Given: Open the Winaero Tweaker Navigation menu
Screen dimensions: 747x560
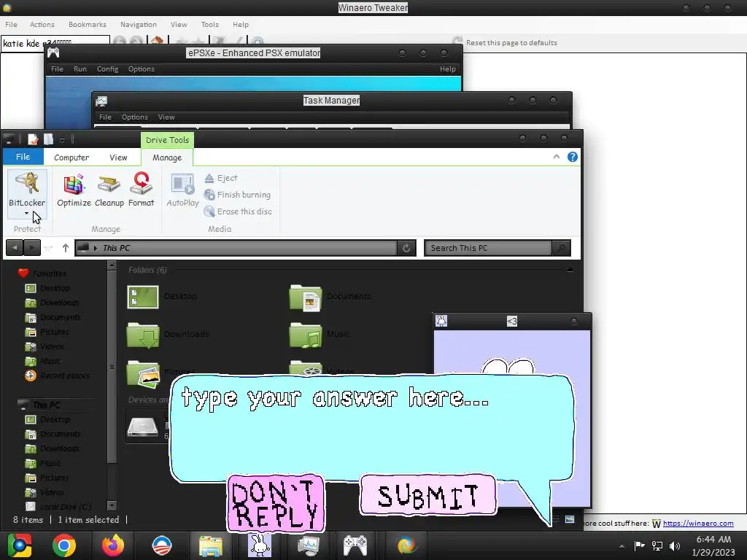Looking at the screenshot, I should coord(138,24).
